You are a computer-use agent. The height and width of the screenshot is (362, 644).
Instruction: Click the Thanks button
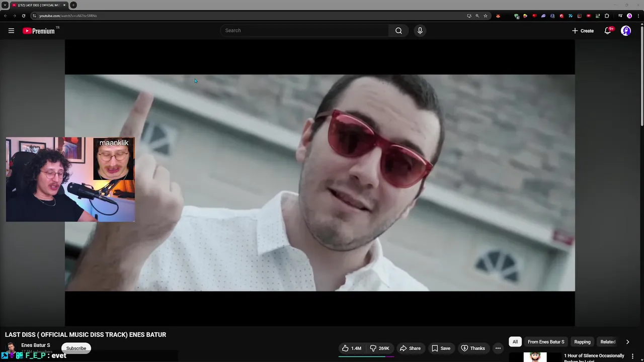tap(473, 348)
